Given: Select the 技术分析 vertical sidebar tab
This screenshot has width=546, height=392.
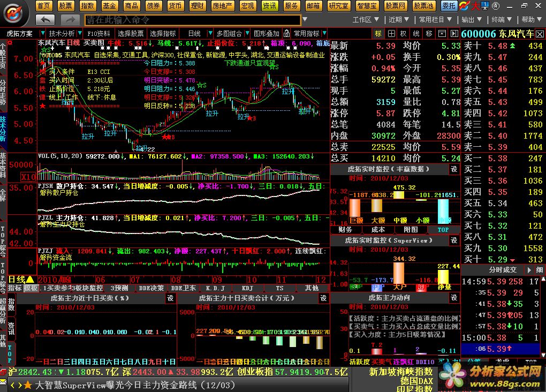Looking at the screenshot, I should 3,129.
